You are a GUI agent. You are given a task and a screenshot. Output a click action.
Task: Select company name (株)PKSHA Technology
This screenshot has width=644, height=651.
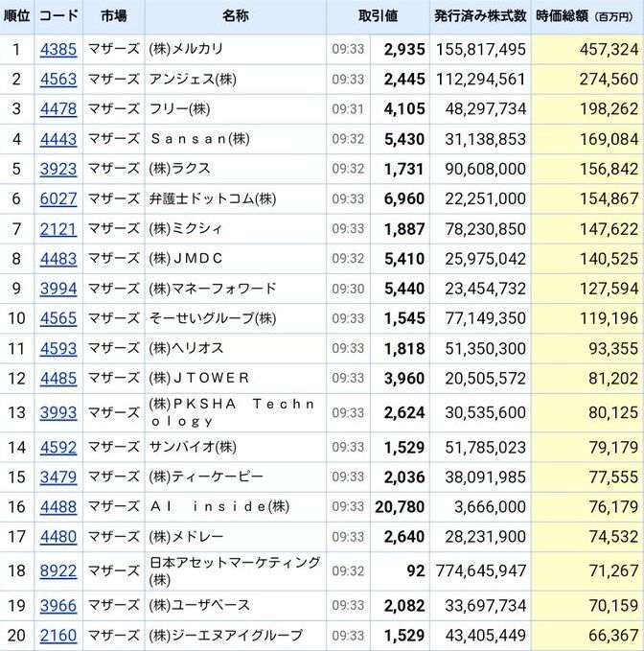click(x=232, y=412)
